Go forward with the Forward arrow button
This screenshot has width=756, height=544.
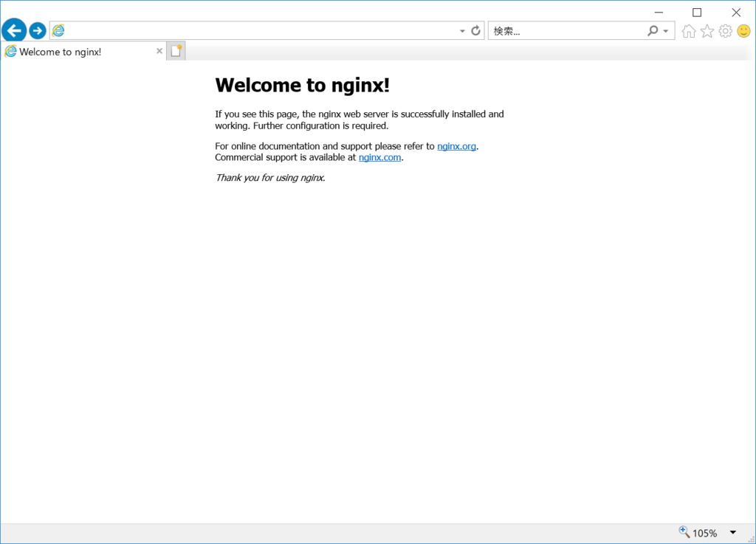(x=37, y=31)
